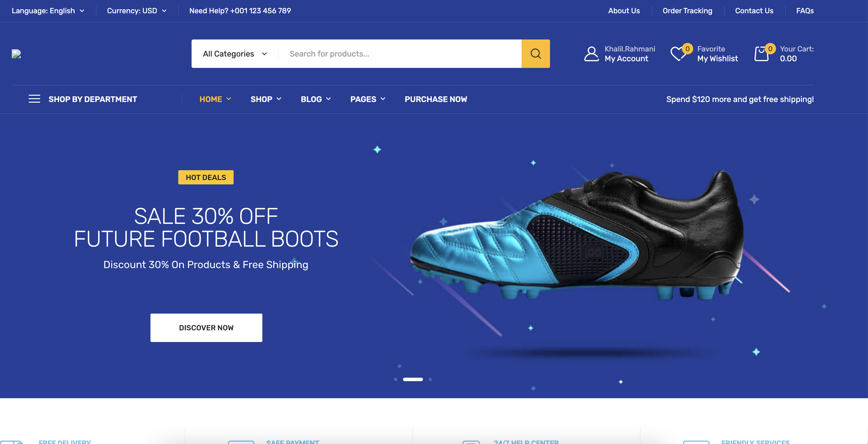Expand the All Categories selector
This screenshot has width=868, height=444.
coord(235,54)
